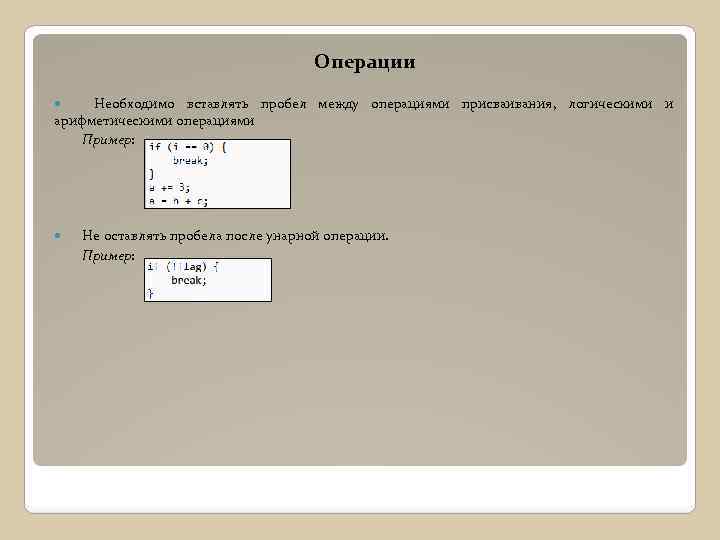Click the code line "if (!flag) {"
The image size is (720, 540).
(183, 267)
